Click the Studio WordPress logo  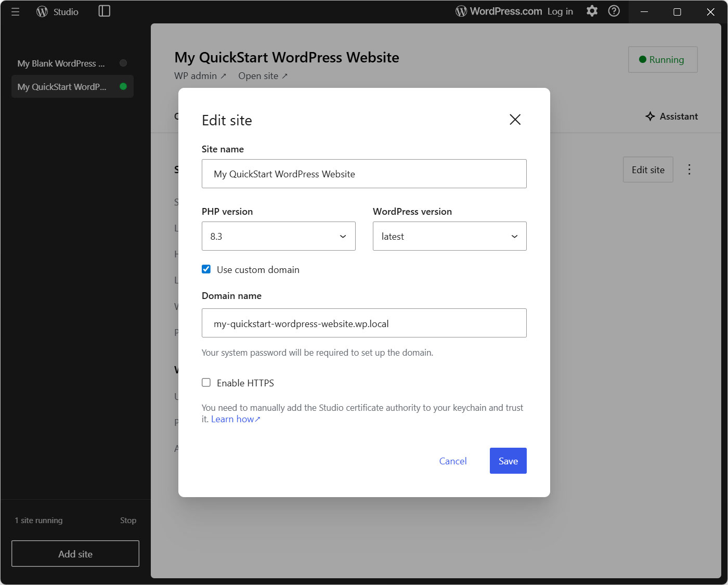(x=42, y=11)
